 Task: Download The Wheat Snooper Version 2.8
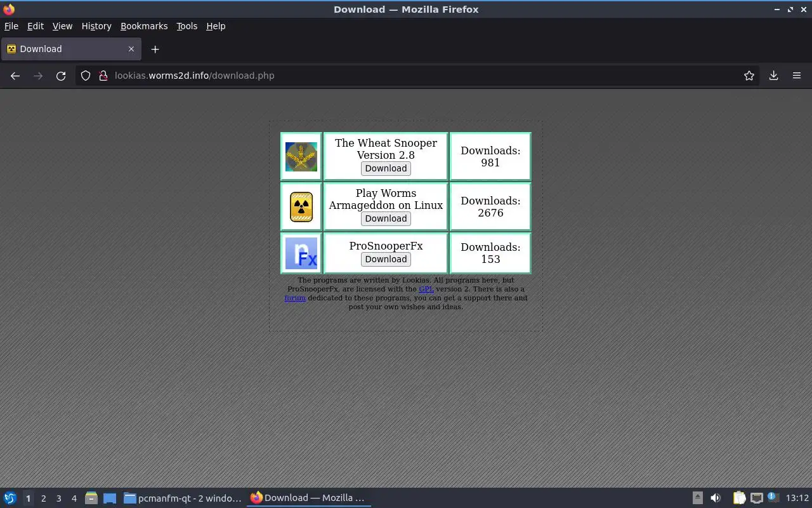click(386, 168)
